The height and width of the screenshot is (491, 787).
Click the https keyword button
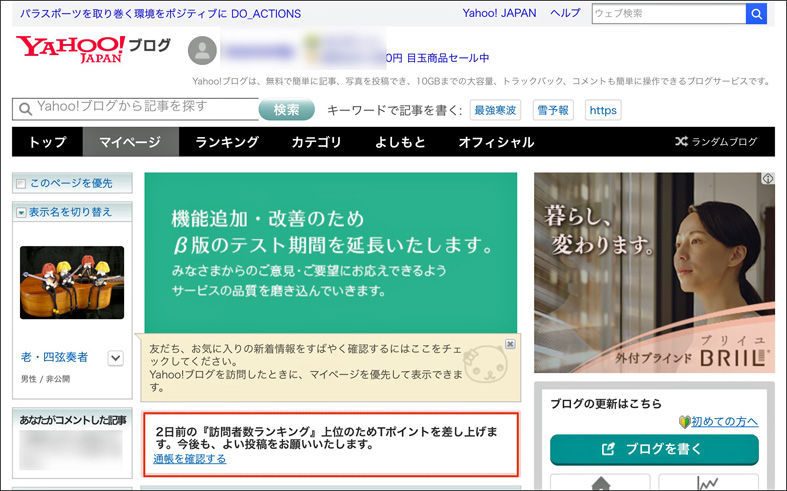click(x=603, y=110)
